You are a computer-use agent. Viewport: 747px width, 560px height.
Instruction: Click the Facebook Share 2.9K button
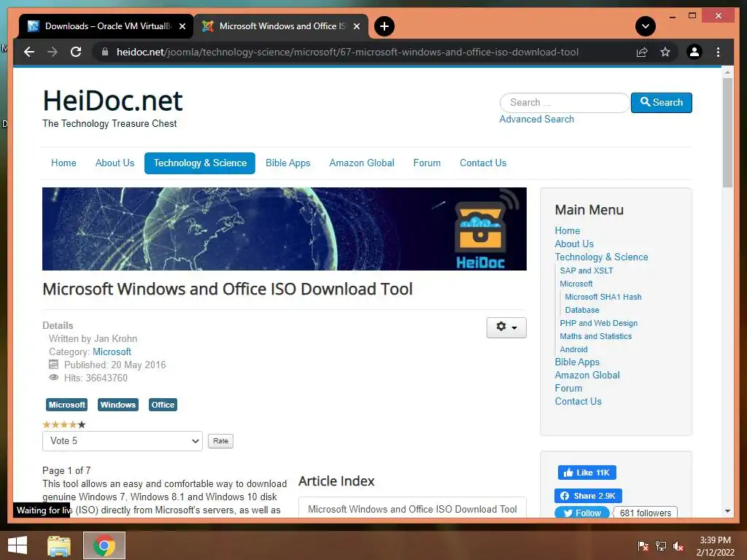(x=588, y=496)
